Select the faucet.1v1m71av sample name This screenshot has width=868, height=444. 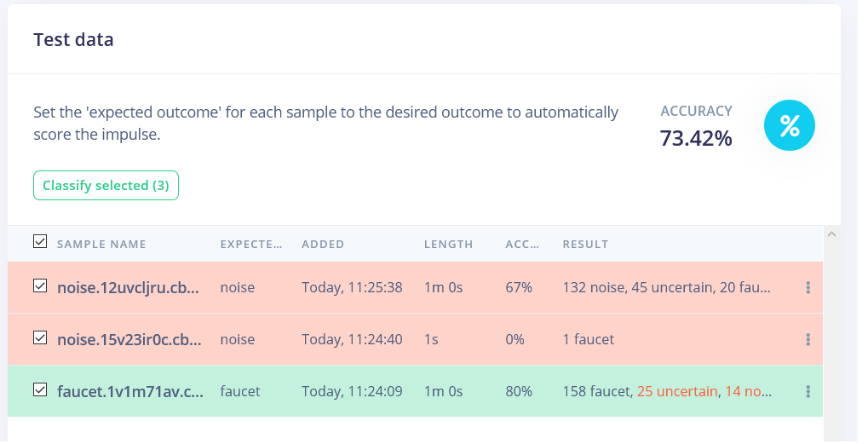(128, 391)
